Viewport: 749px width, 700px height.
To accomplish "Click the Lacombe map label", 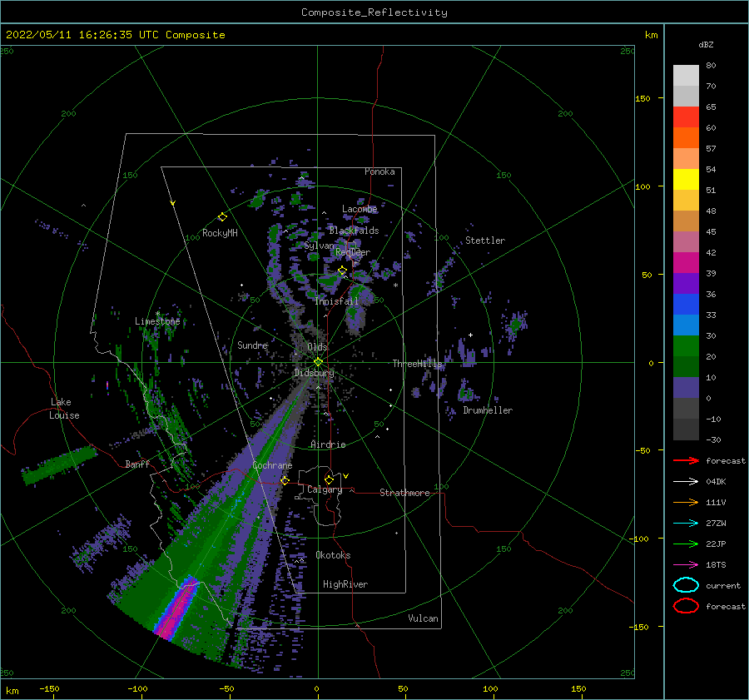I will tap(360, 209).
